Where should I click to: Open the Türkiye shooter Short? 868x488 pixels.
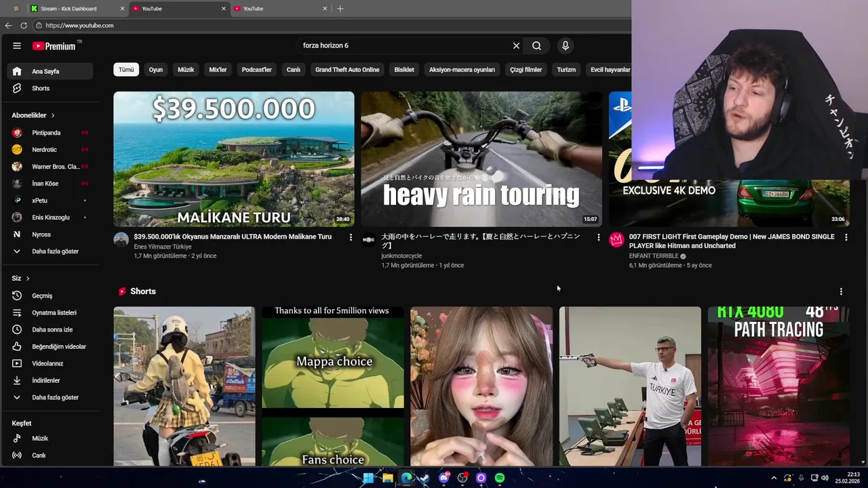pyautogui.click(x=630, y=386)
